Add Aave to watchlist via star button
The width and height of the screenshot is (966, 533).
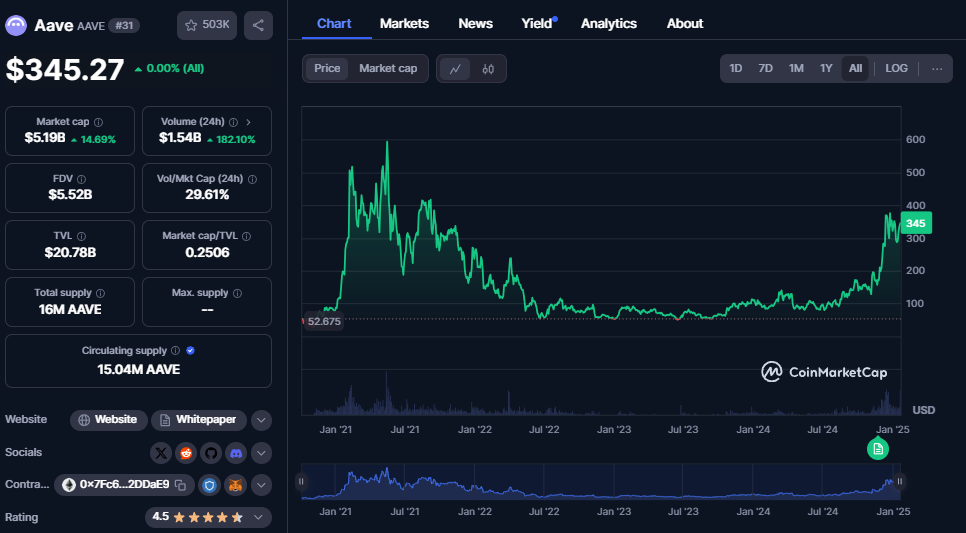click(207, 25)
